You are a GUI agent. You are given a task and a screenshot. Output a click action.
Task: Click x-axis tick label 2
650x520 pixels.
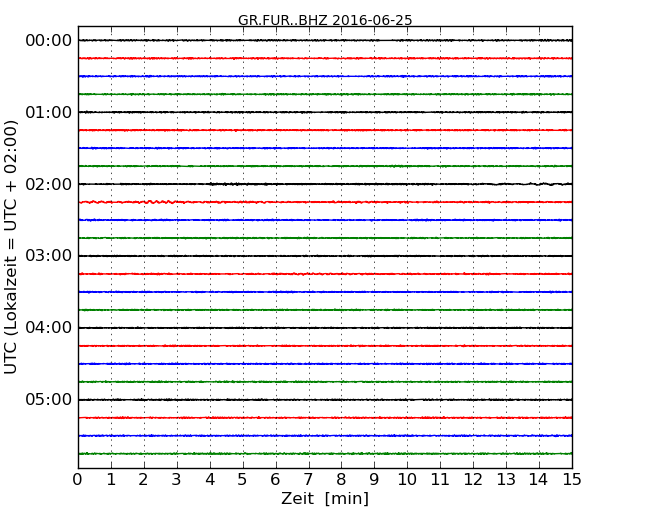143,479
